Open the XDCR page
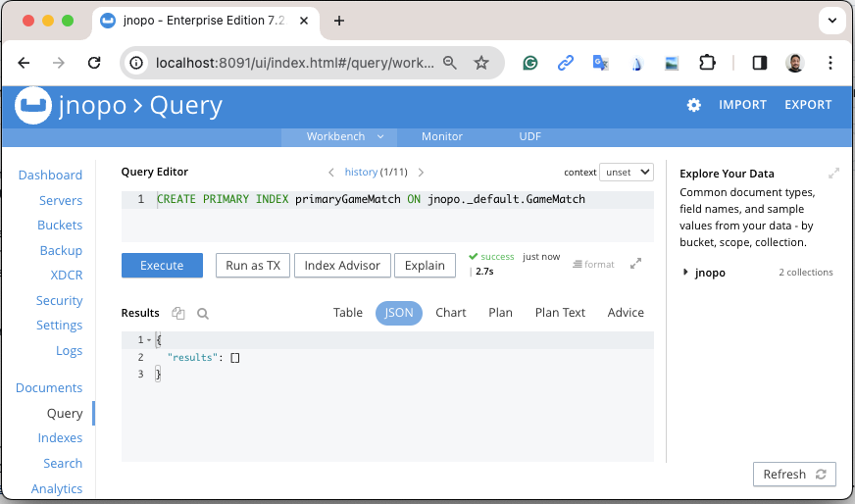Screen dimensions: 855x504 [67, 276]
